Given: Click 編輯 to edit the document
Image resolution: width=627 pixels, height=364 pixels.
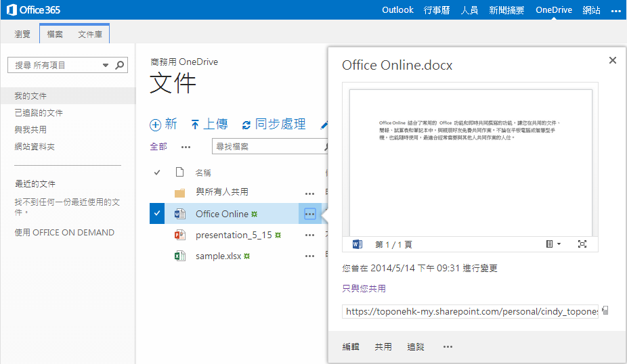Looking at the screenshot, I should tap(351, 347).
